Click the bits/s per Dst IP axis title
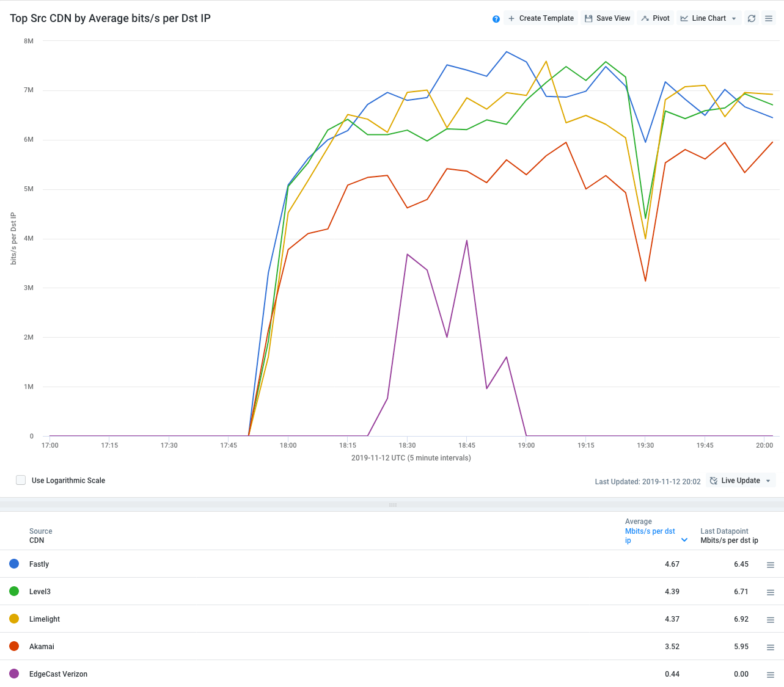 point(13,239)
